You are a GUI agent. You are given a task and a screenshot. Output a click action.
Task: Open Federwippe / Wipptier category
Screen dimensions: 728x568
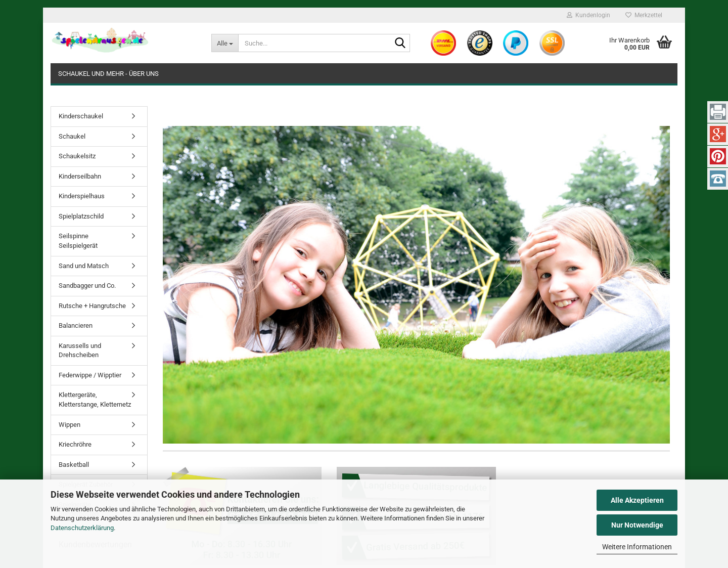(x=99, y=375)
